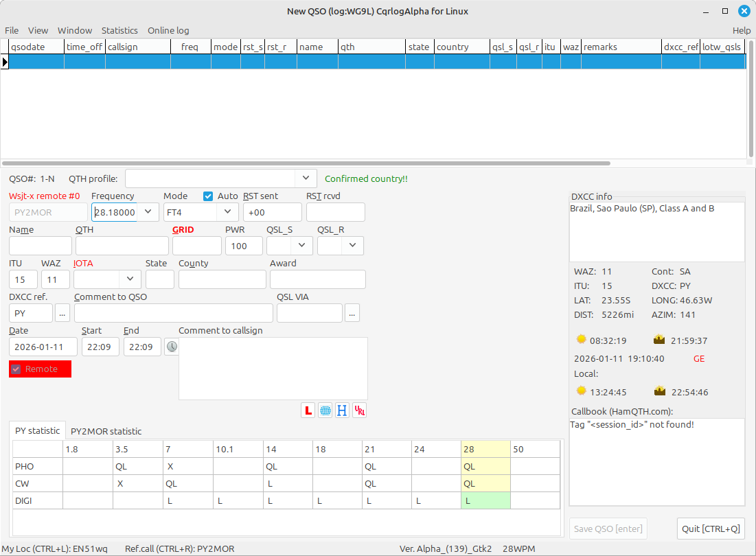Open the Statistics menu
The height and width of the screenshot is (556, 756).
(x=119, y=30)
